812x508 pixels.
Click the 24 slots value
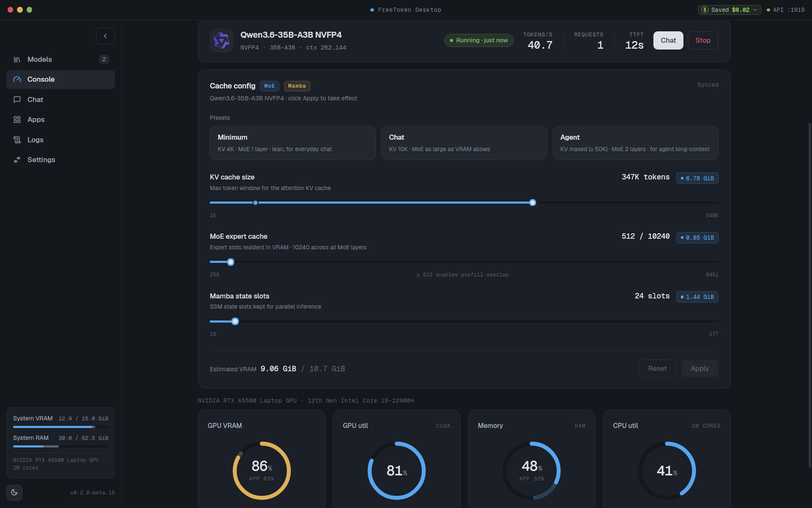[x=652, y=296]
